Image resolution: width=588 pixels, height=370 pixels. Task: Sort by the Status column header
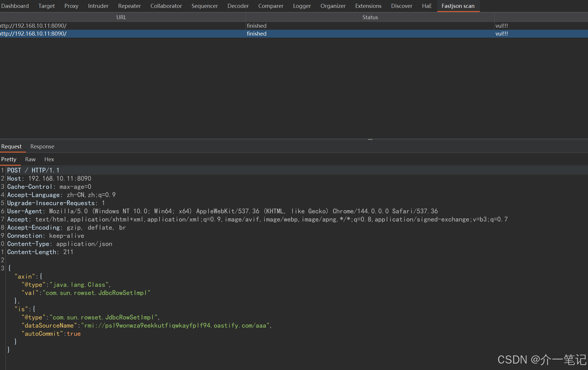(370, 17)
